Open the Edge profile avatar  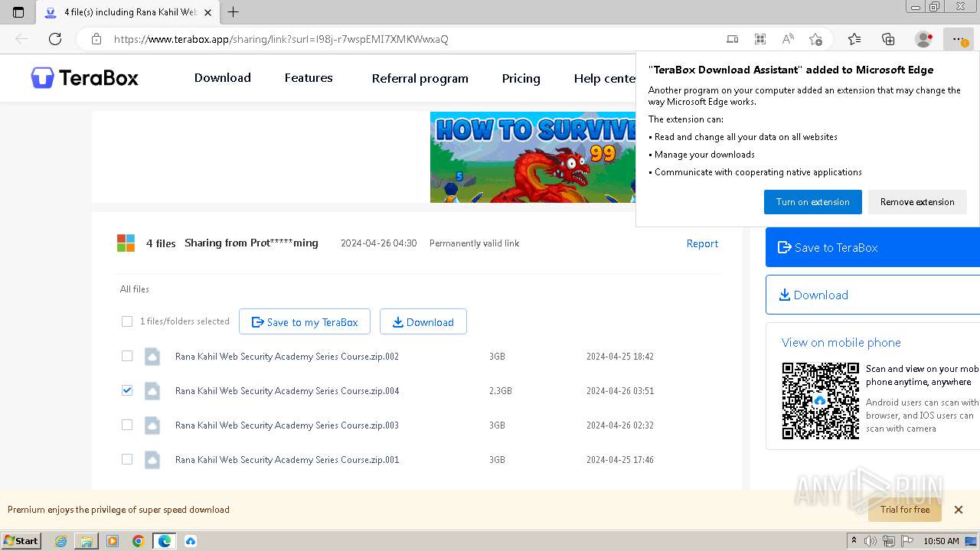(923, 39)
